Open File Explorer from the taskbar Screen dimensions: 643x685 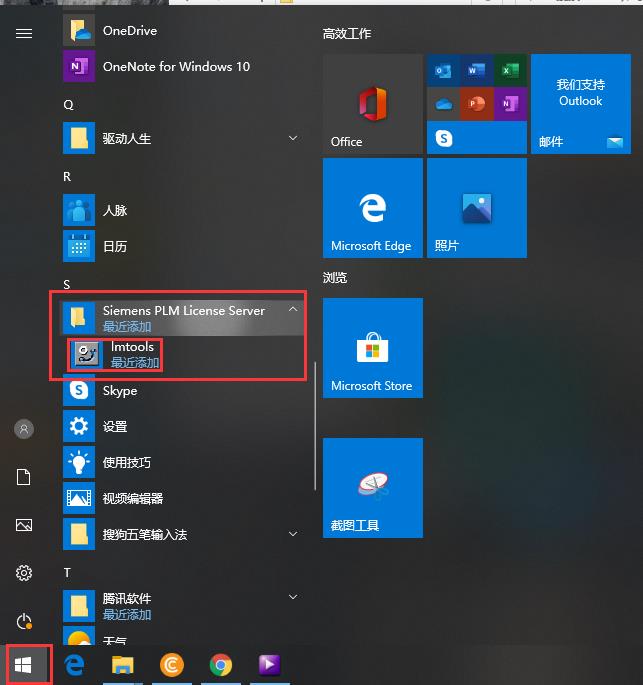point(123,665)
